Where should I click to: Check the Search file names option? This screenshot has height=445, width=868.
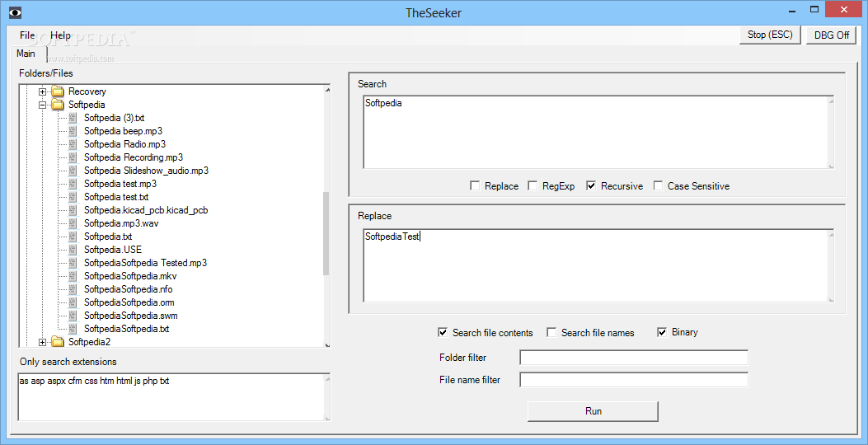pyautogui.click(x=551, y=332)
